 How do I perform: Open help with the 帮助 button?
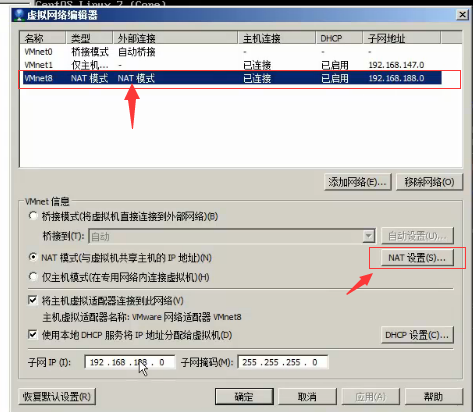[x=434, y=396]
